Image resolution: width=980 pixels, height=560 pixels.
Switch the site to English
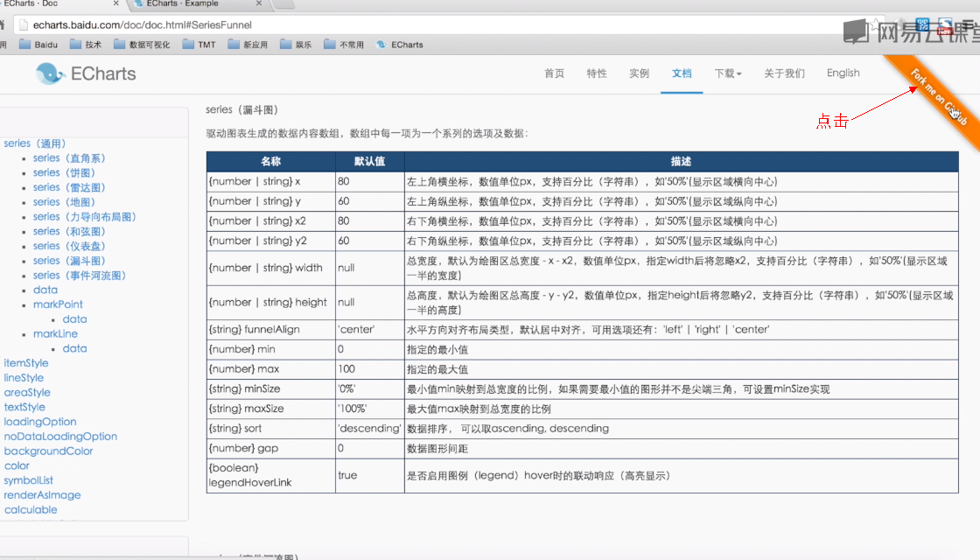pyautogui.click(x=843, y=73)
